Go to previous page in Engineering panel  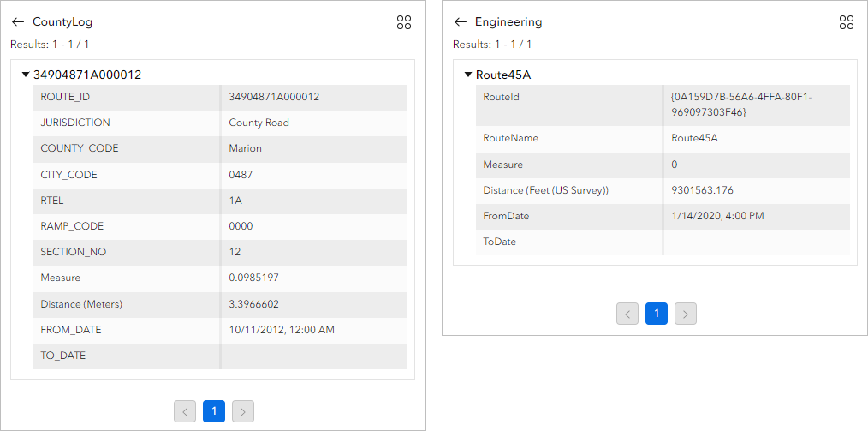click(627, 314)
